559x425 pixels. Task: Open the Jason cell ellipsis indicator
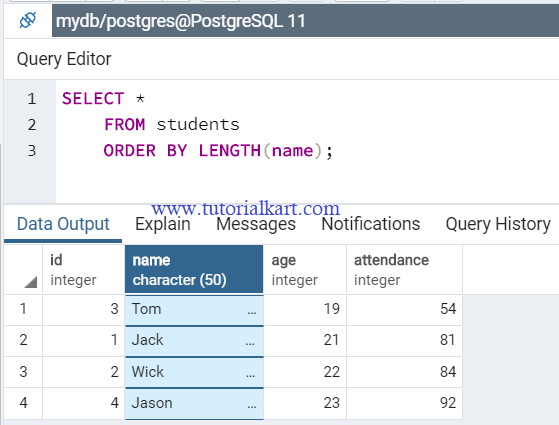click(252, 406)
